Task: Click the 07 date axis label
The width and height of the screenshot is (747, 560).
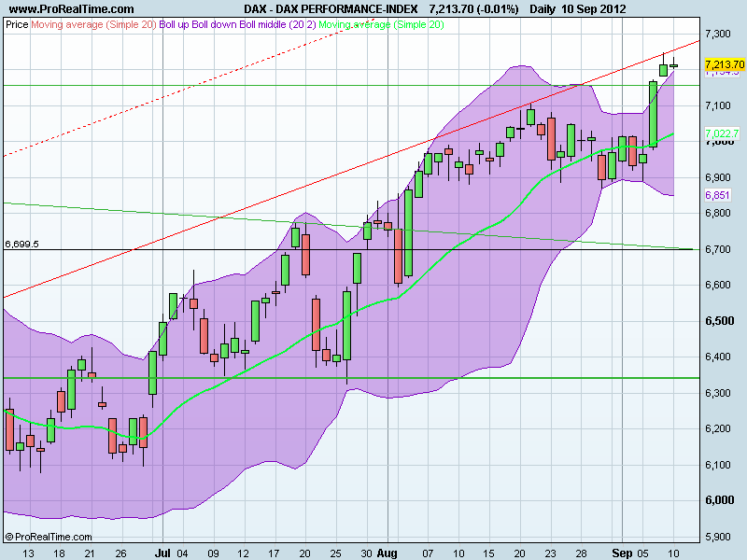Action: tap(428, 553)
